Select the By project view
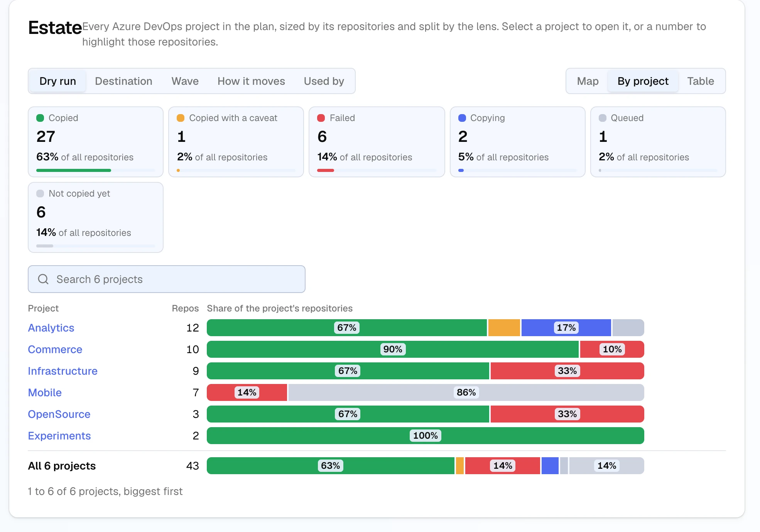 (643, 81)
